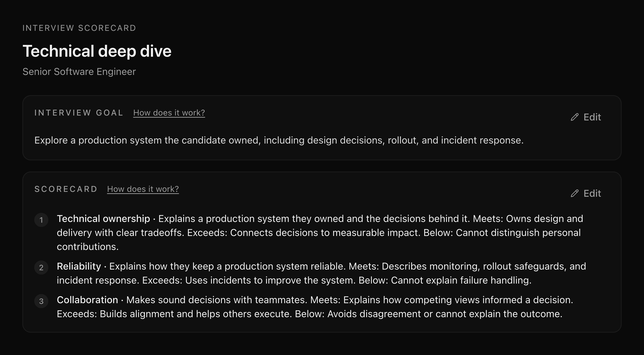Click the INTERVIEW SCORECARD header label

pos(79,28)
